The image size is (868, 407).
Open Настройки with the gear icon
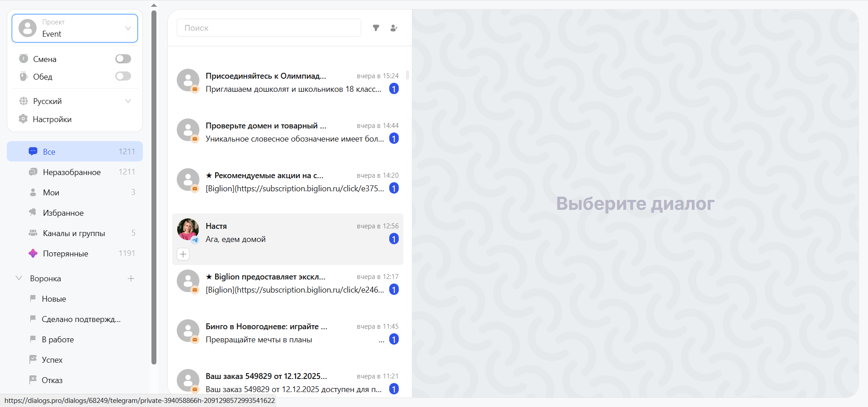click(52, 119)
